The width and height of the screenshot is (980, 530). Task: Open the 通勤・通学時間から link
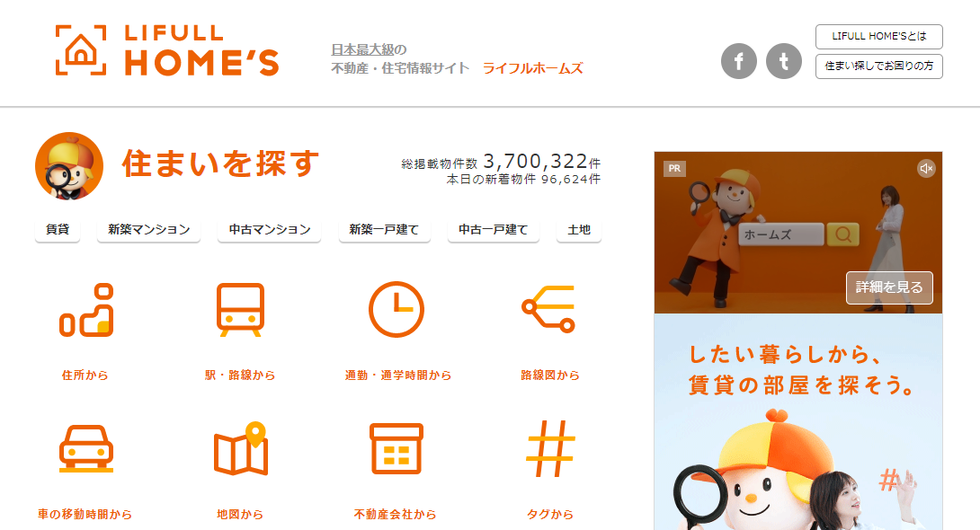[x=398, y=375]
